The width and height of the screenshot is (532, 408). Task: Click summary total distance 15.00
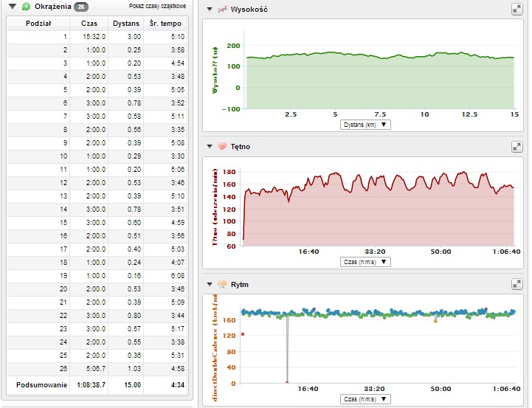[x=132, y=385]
